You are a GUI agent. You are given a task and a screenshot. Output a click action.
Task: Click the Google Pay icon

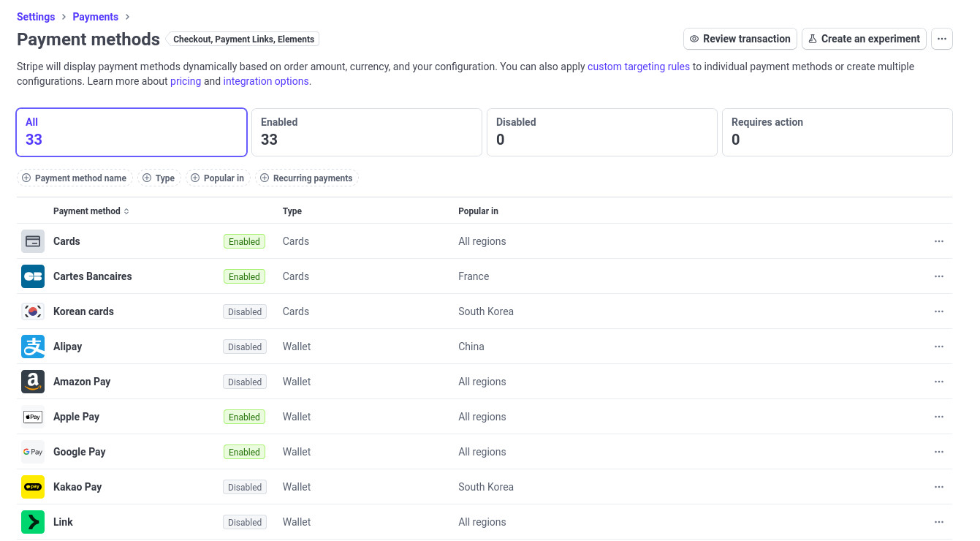point(33,452)
